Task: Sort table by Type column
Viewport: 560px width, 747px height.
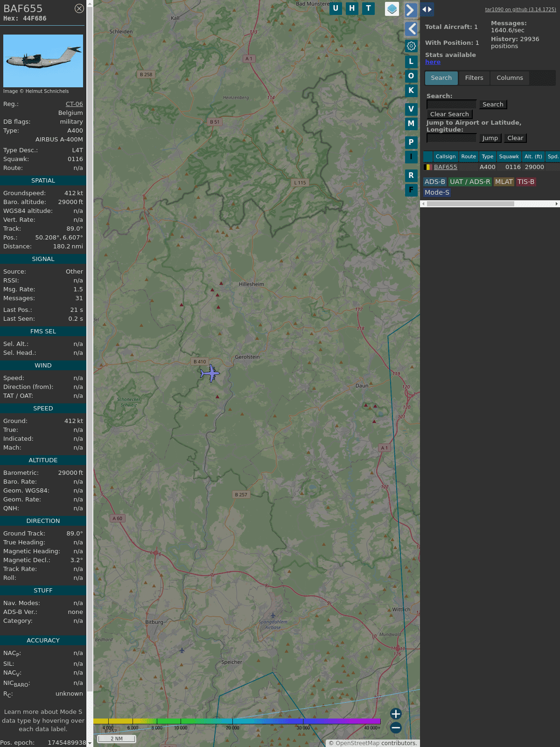Action: [488, 157]
